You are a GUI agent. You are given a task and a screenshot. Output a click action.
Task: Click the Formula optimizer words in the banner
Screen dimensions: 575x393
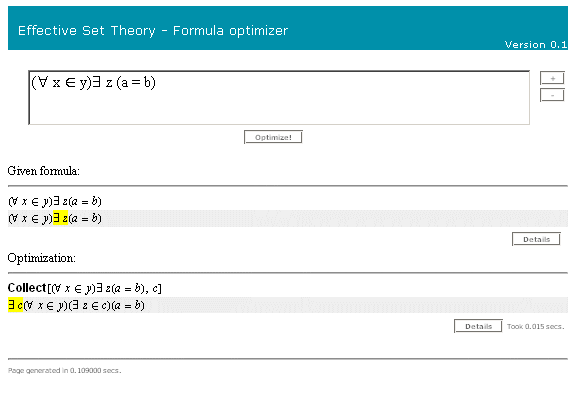click(230, 31)
